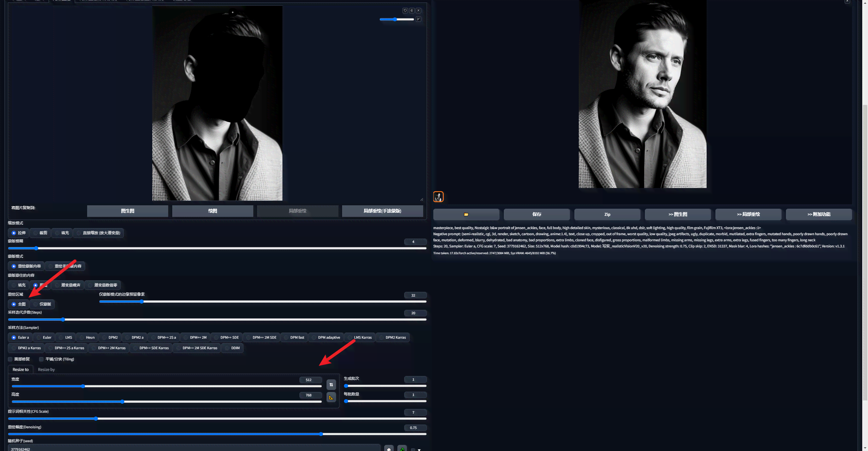The width and height of the screenshot is (868, 451).
Task: Click the 图生图 (img2img) tab
Action: pyautogui.click(x=127, y=210)
